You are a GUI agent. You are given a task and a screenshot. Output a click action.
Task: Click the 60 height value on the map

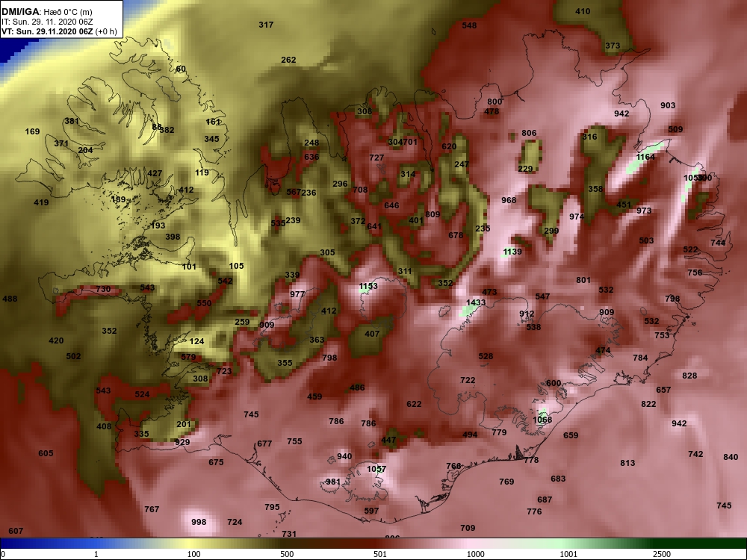(181, 69)
